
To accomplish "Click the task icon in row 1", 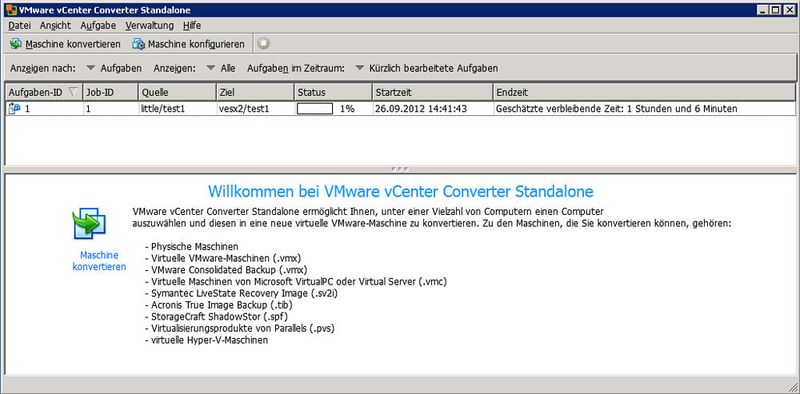I will tap(14, 109).
